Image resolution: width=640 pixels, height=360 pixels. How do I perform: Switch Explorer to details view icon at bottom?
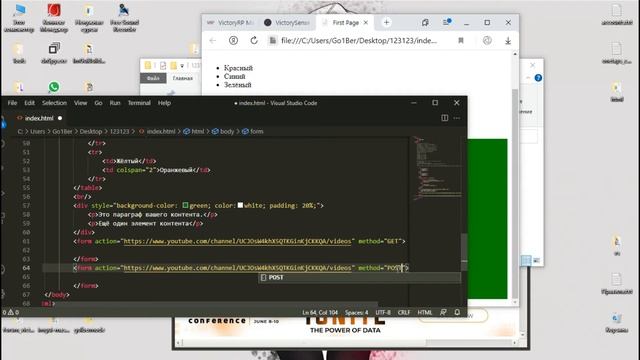pyautogui.click(x=526, y=260)
